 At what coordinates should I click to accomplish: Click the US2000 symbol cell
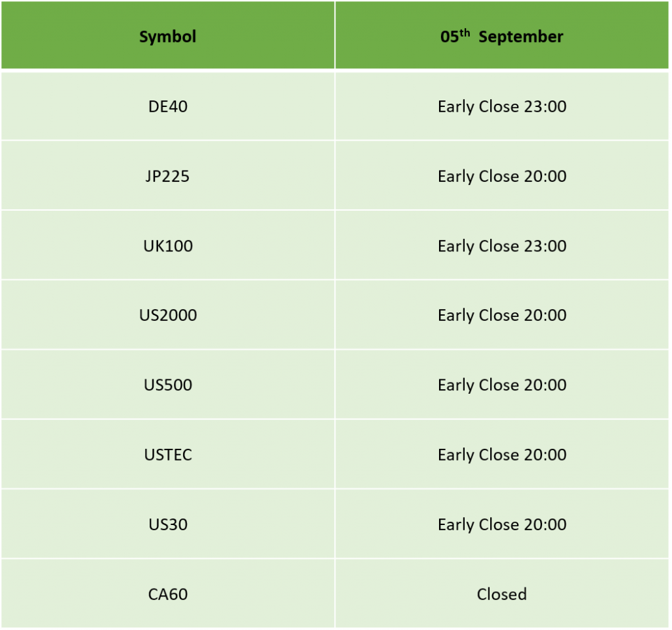pyautogui.click(x=167, y=316)
